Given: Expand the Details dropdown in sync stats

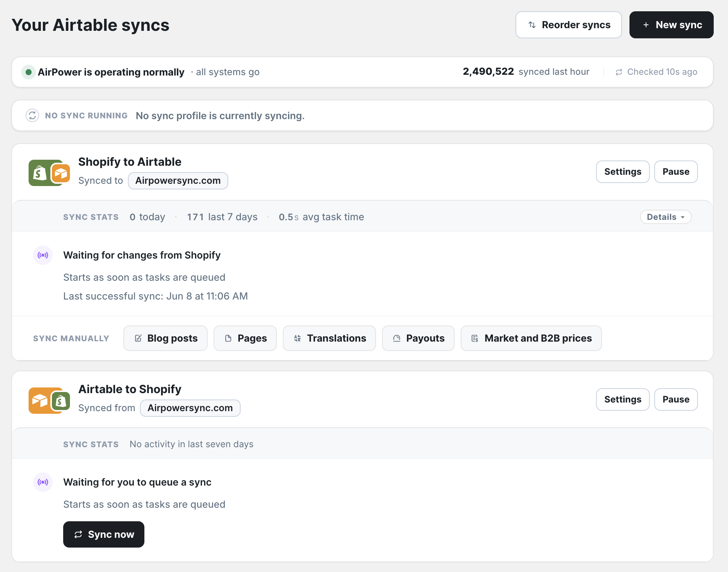Looking at the screenshot, I should [666, 217].
